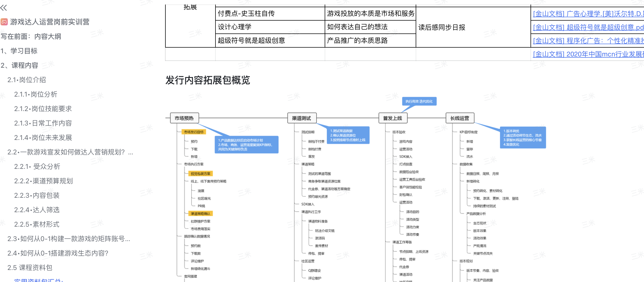Jump to 2.2.4 达人筛选 section
The width and height of the screenshot is (644, 282).
tap(37, 210)
